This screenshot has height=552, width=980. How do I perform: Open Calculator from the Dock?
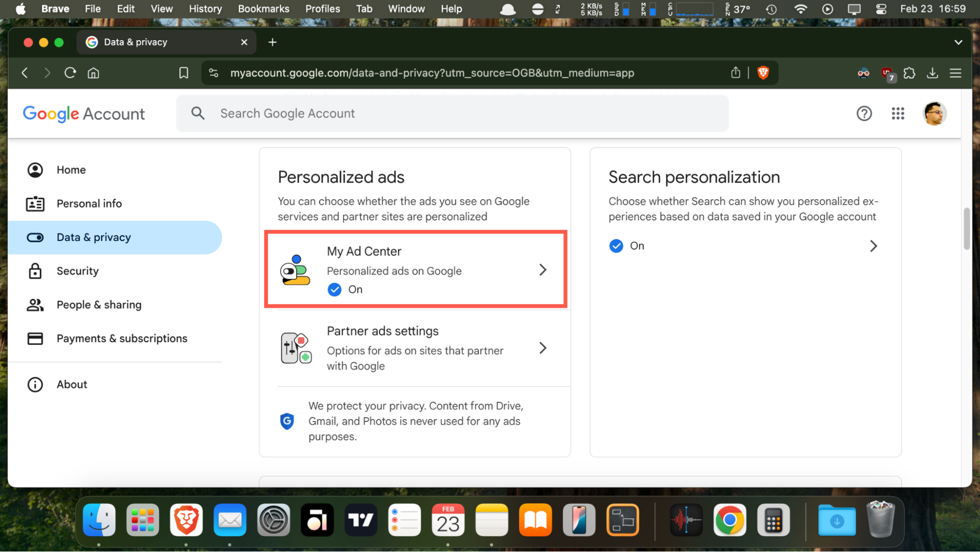(773, 520)
